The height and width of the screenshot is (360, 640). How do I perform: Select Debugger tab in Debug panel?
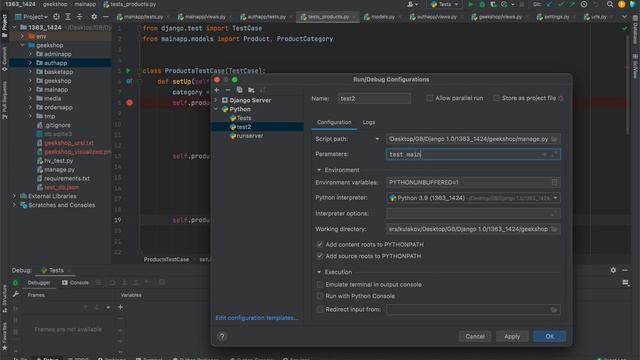click(x=39, y=282)
